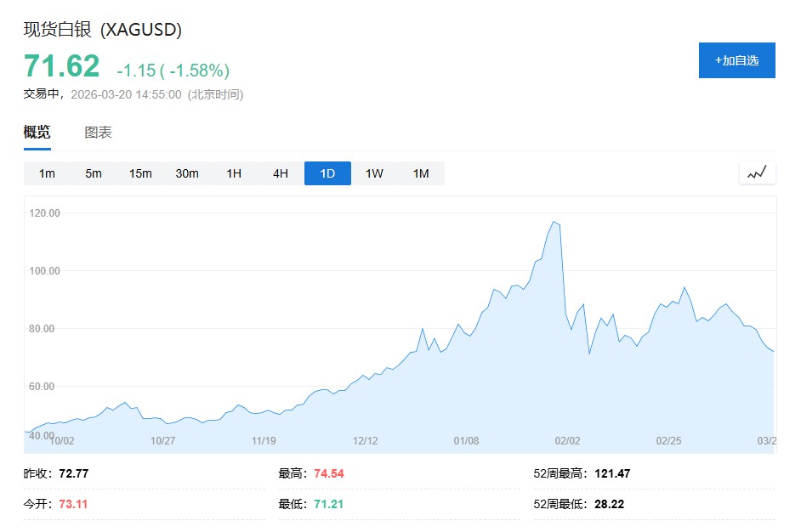Switch chart to 15m interval
801x532 pixels.
tap(140, 173)
